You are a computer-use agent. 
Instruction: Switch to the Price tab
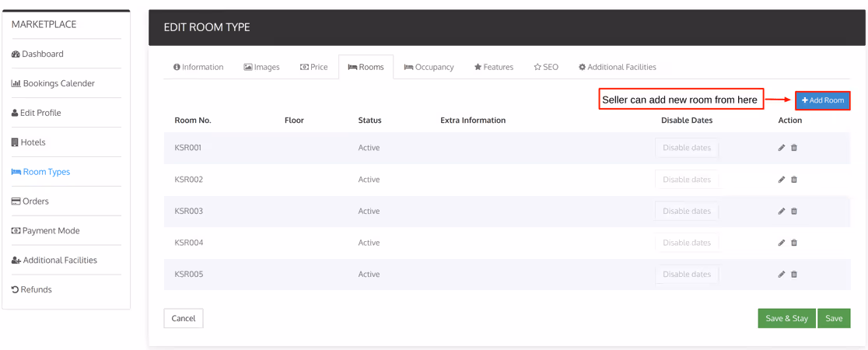point(314,67)
